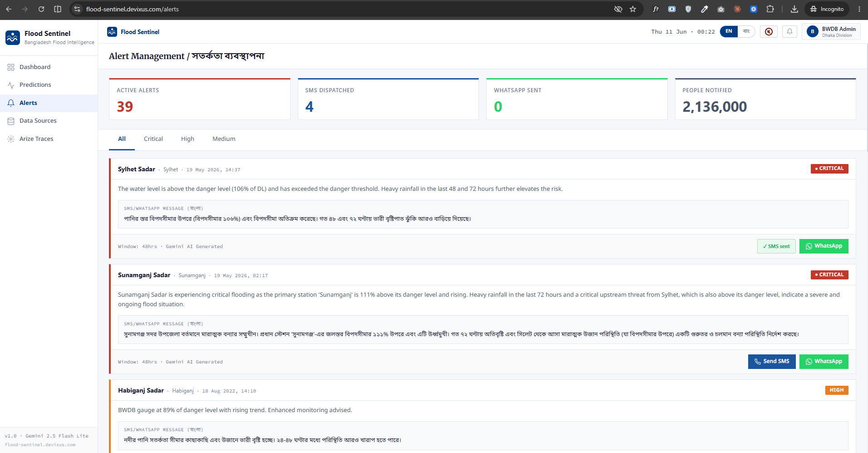Click CRITICAL badge on Sunamganj Sadar alert
Image resolution: width=868 pixels, height=453 pixels.
pyautogui.click(x=829, y=275)
